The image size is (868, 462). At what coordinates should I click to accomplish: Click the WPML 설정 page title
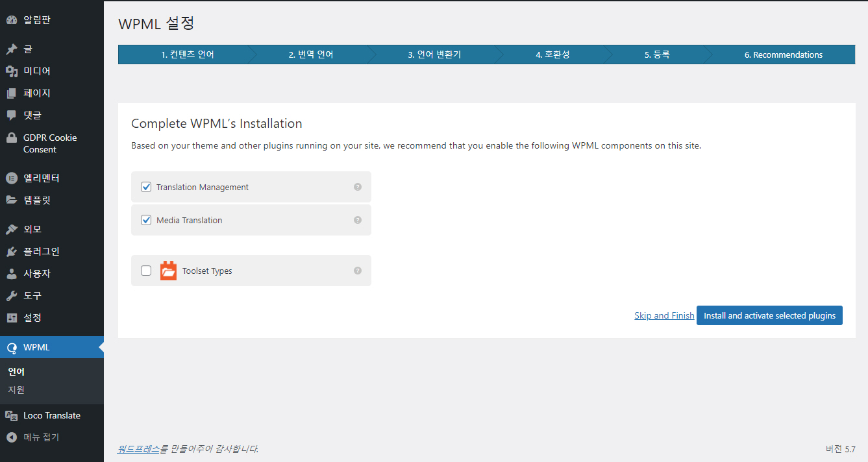click(156, 24)
